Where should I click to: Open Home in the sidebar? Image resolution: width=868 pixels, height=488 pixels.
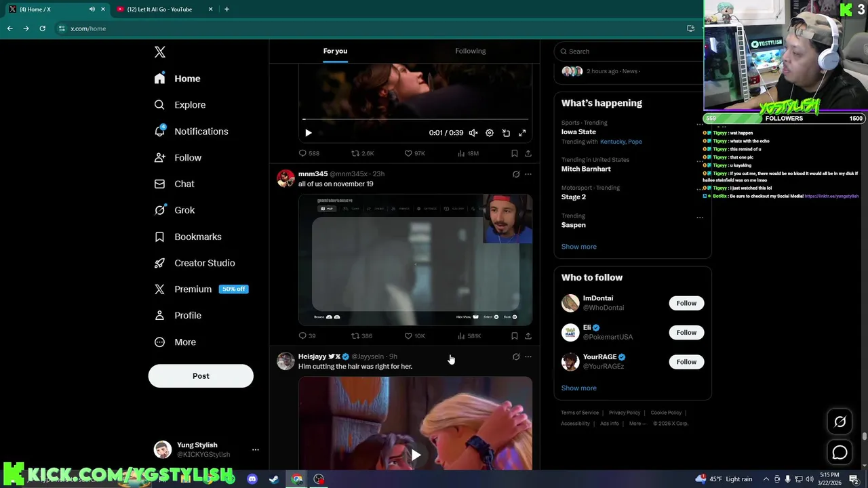pyautogui.click(x=177, y=79)
